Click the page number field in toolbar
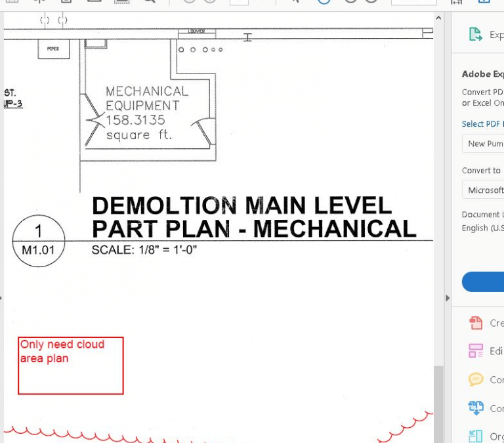This screenshot has height=443, width=504. (x=239, y=2)
